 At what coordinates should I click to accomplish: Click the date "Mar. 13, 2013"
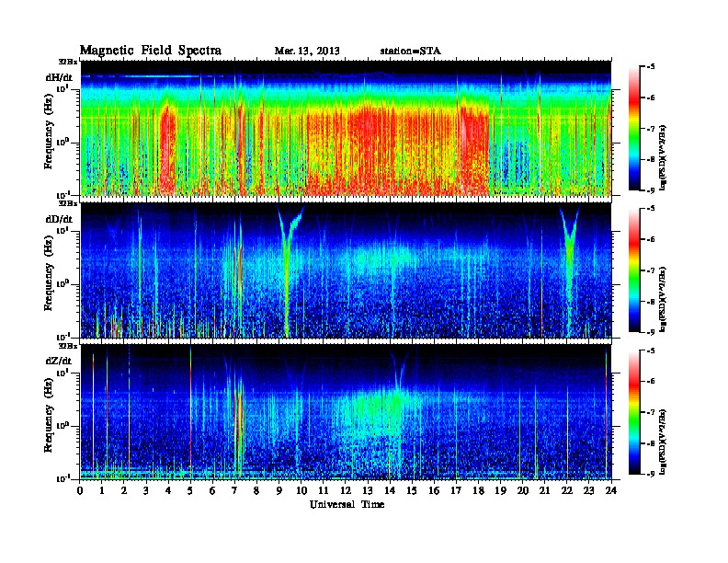[x=307, y=51]
